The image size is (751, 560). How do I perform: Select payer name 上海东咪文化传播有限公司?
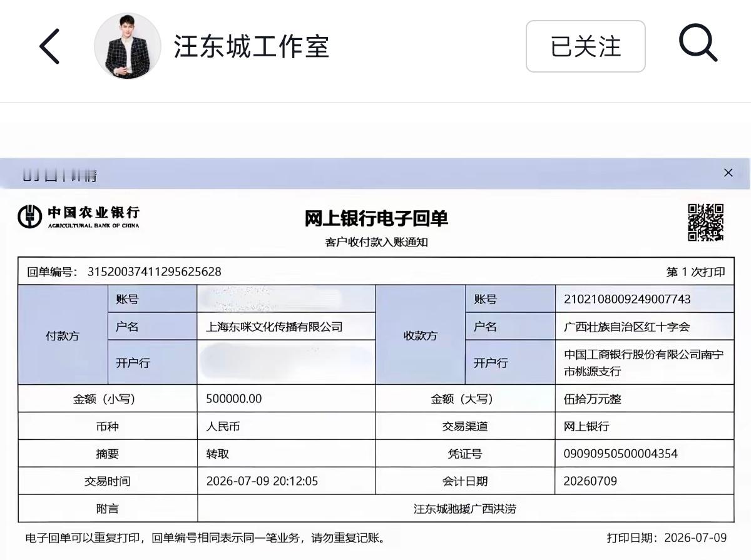(274, 327)
